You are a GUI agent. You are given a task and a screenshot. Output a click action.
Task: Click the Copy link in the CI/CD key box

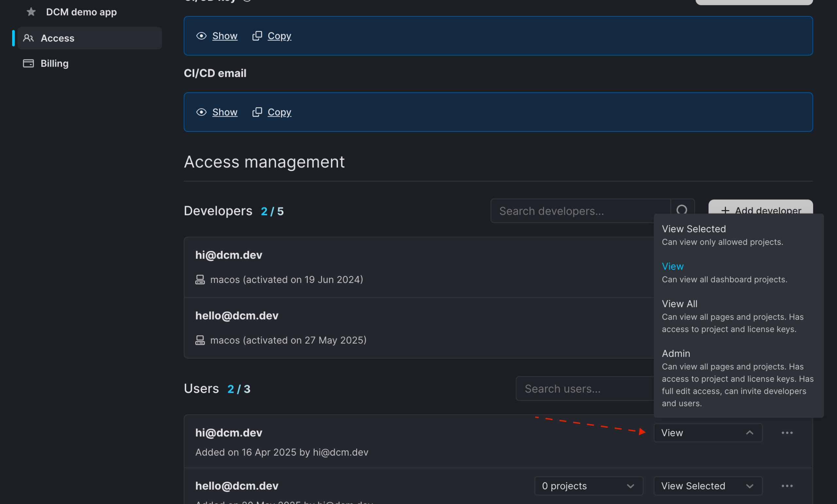click(x=279, y=36)
